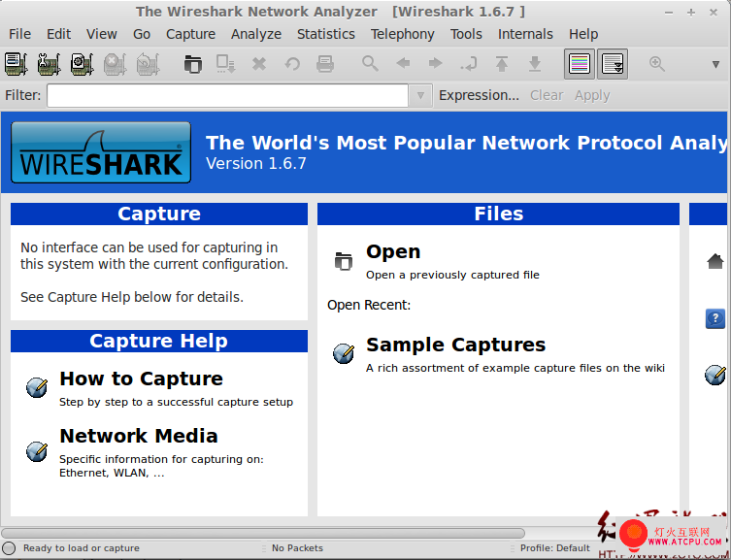Screen dimensions: 731x560
Task: Open the Sample Captures link
Action: pos(456,345)
